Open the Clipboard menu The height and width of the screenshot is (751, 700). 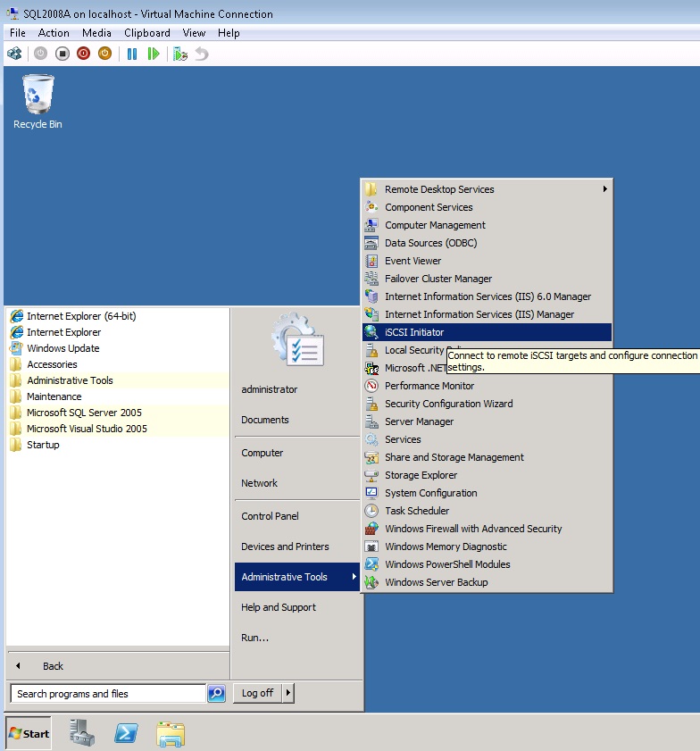tap(147, 33)
